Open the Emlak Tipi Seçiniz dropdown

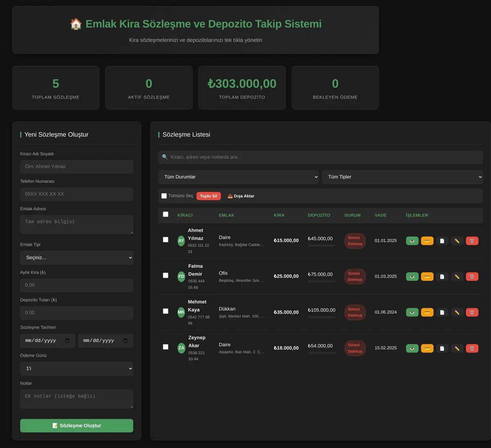(x=77, y=258)
